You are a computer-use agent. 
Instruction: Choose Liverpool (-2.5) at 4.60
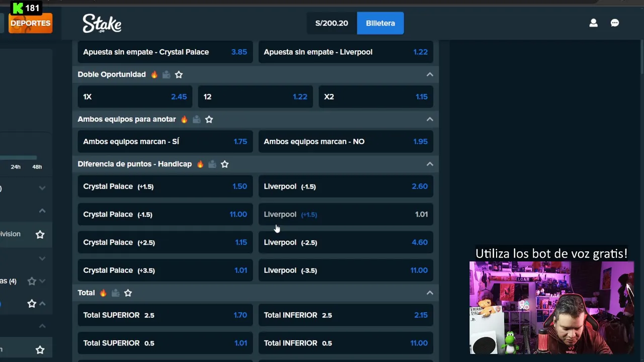point(346,242)
